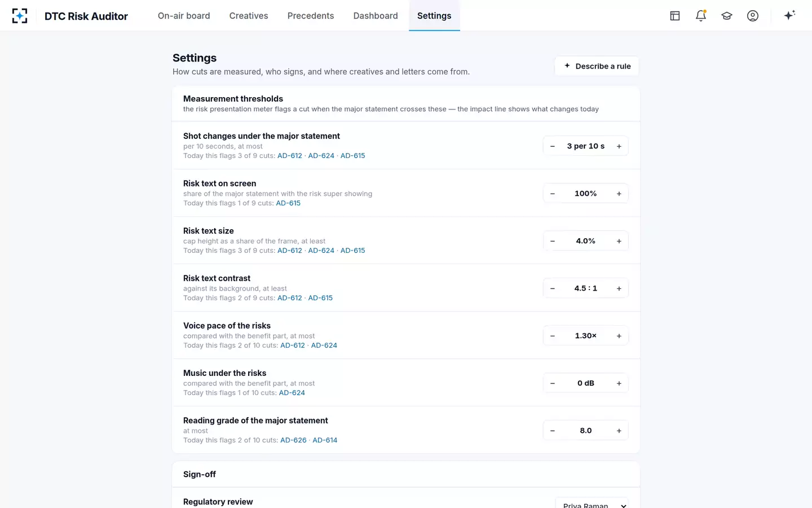Click the '3 per 10 s' threshold value
The image size is (812, 508).
click(586, 146)
